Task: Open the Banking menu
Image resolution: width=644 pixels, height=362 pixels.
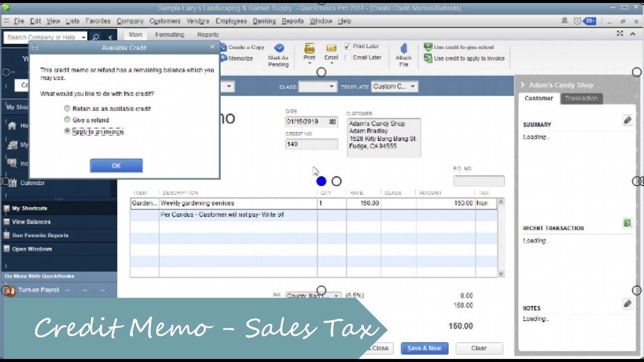Action: [264, 21]
